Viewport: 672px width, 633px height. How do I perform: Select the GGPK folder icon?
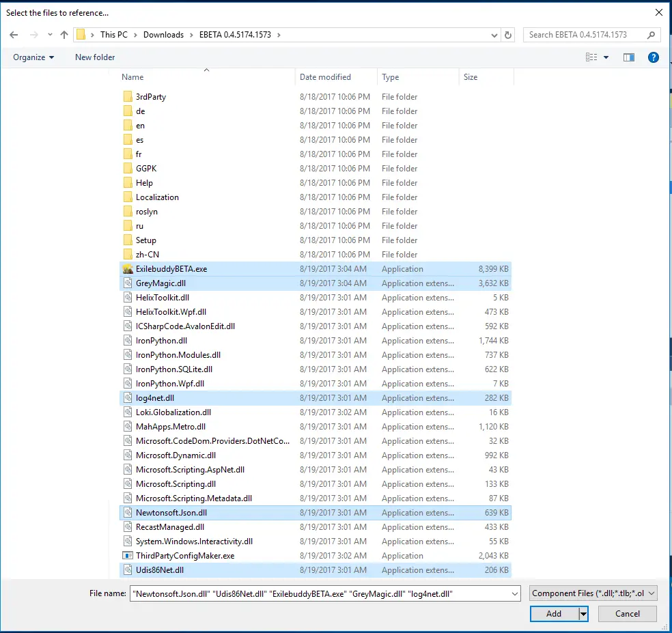click(128, 169)
